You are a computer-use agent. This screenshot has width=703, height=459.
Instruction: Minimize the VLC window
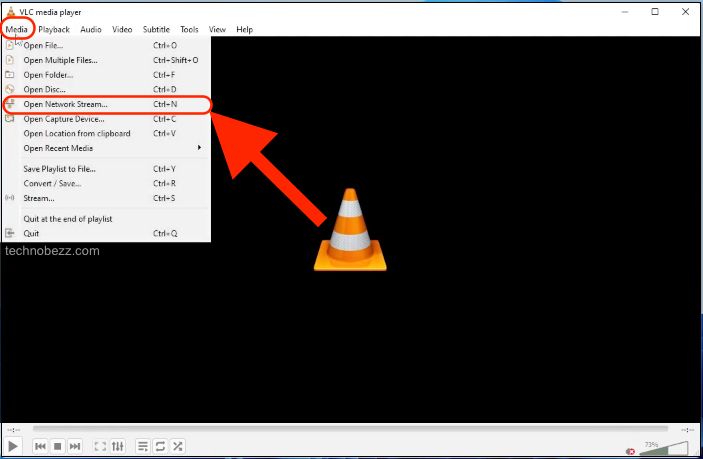(x=625, y=12)
